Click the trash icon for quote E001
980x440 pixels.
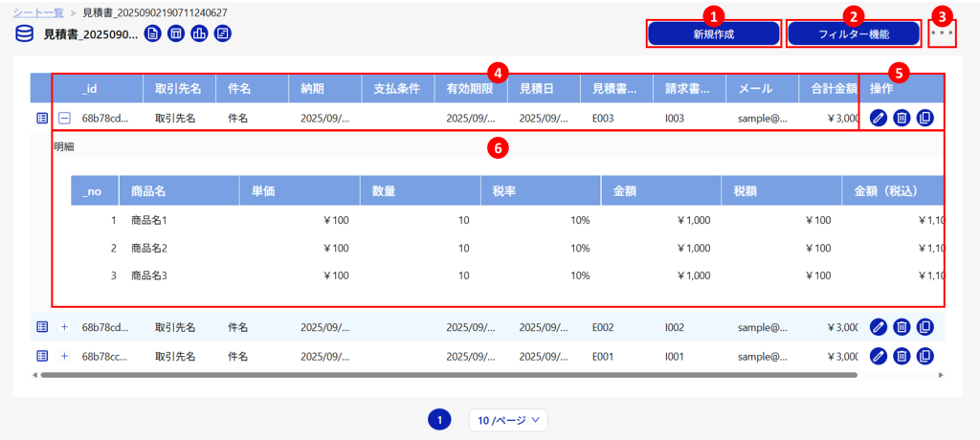point(902,356)
